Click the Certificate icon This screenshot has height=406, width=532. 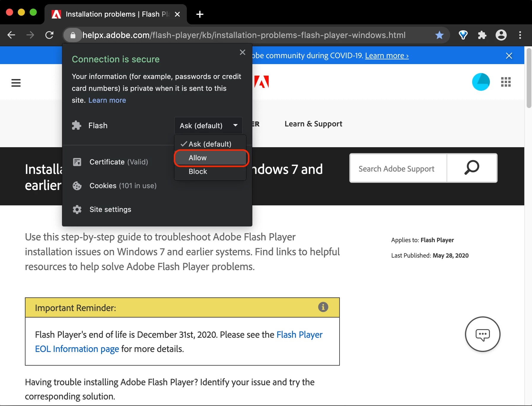[x=77, y=162]
